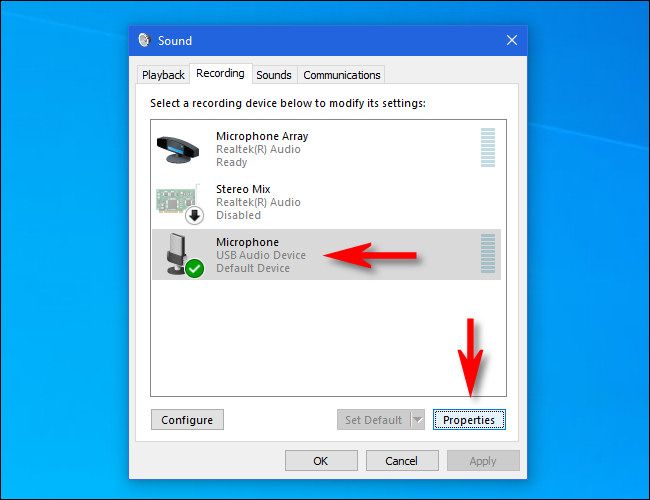Click the 'Ready' status under Microphone Array
The image size is (650, 500).
coord(232,162)
